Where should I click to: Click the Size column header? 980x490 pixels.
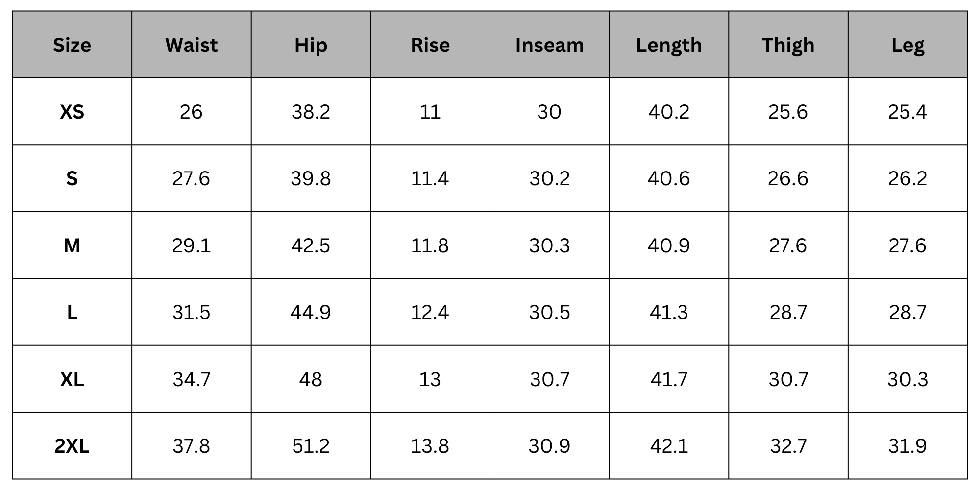coord(72,45)
